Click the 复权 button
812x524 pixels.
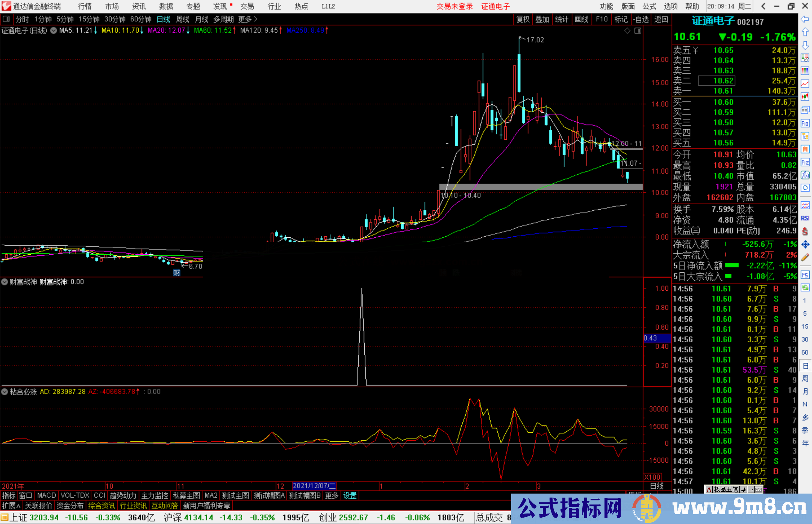pos(523,19)
